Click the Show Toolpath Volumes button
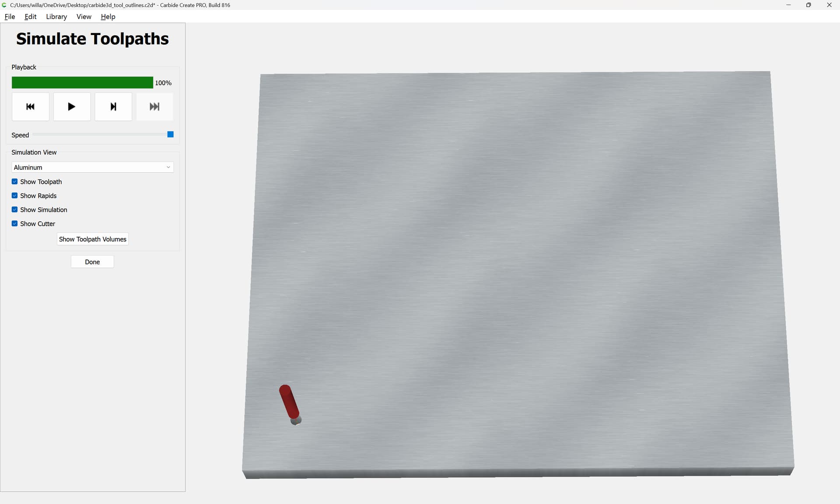The image size is (840, 504). pos(92,239)
